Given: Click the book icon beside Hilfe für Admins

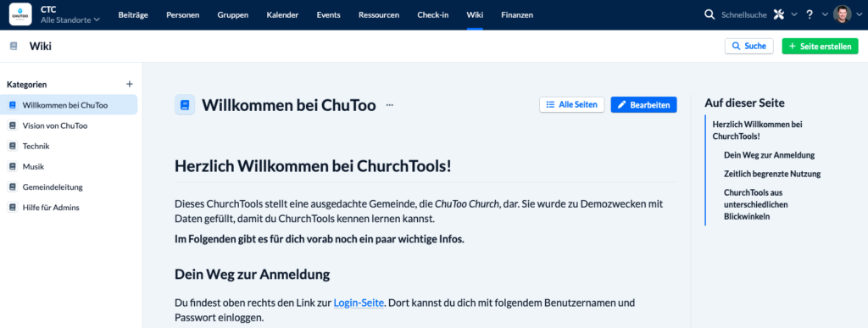Looking at the screenshot, I should 12,208.
